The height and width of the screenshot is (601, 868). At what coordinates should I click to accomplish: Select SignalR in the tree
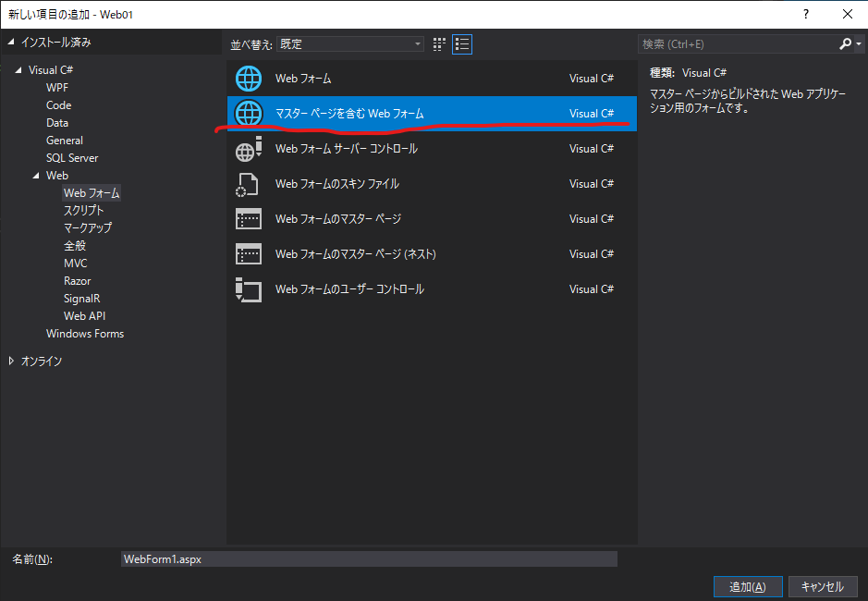point(81,299)
